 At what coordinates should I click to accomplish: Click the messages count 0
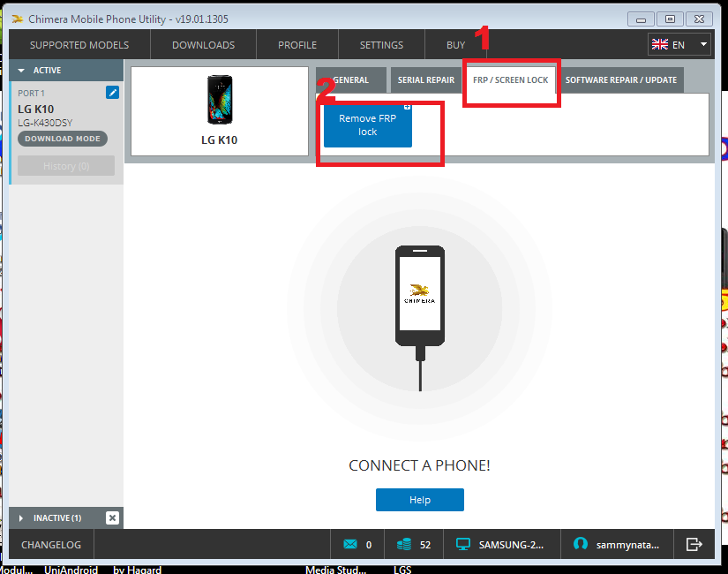pyautogui.click(x=369, y=545)
